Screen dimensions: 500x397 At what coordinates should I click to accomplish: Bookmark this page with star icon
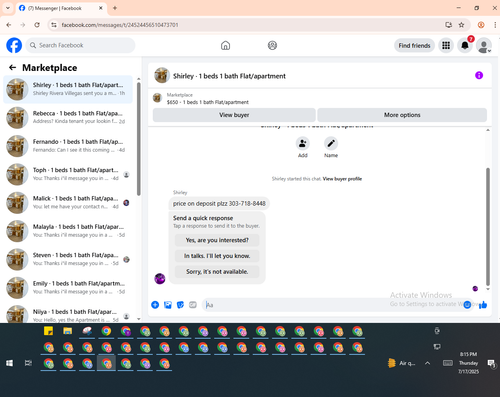tap(461, 25)
